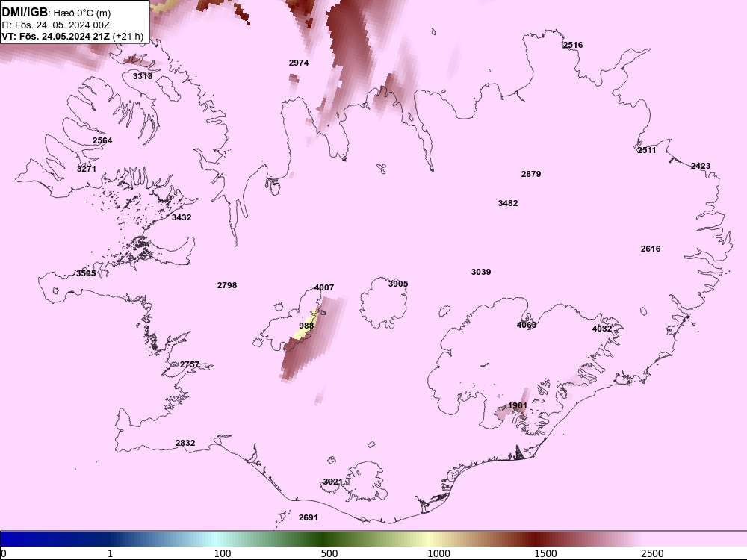Click the height value 3313
747x560 pixels.
point(143,76)
